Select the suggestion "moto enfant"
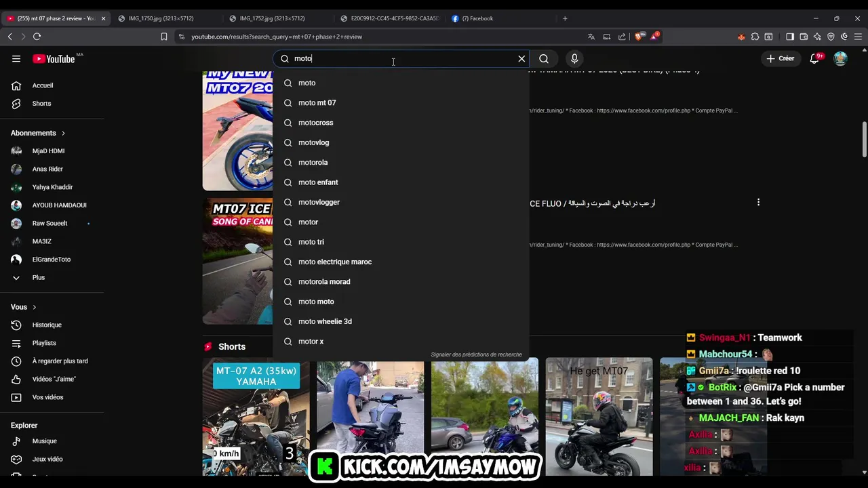This screenshot has width=868, height=488. (x=400, y=182)
